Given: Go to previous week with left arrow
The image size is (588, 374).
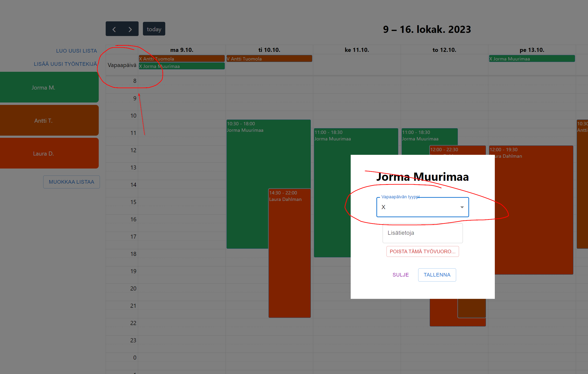Looking at the screenshot, I should click(114, 29).
